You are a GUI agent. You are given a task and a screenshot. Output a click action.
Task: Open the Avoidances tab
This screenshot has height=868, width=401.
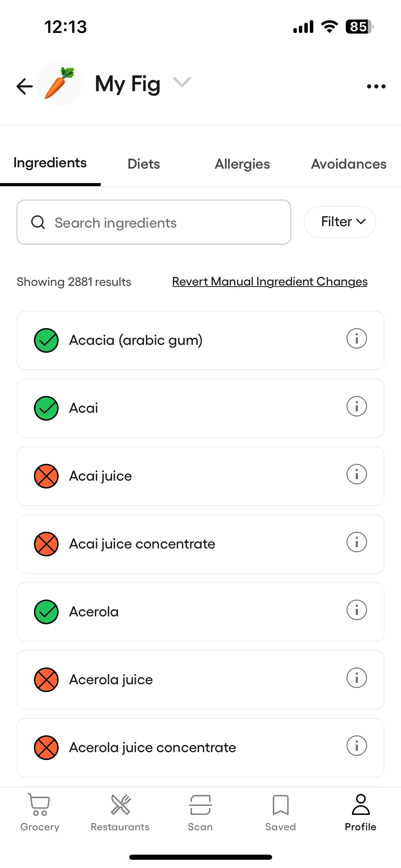click(x=349, y=164)
